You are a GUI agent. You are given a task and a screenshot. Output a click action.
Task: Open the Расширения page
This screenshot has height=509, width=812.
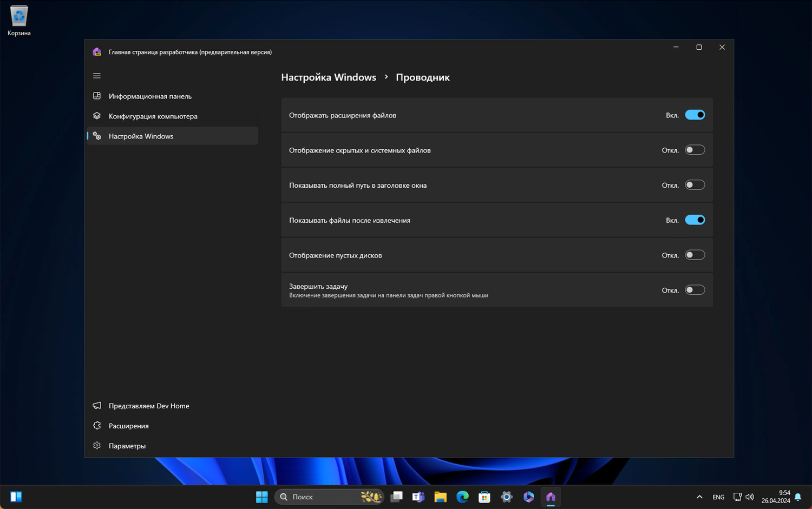pos(172,426)
